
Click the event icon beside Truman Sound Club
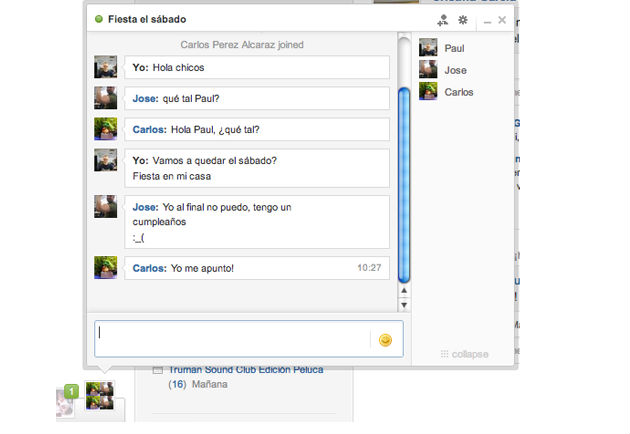click(158, 370)
